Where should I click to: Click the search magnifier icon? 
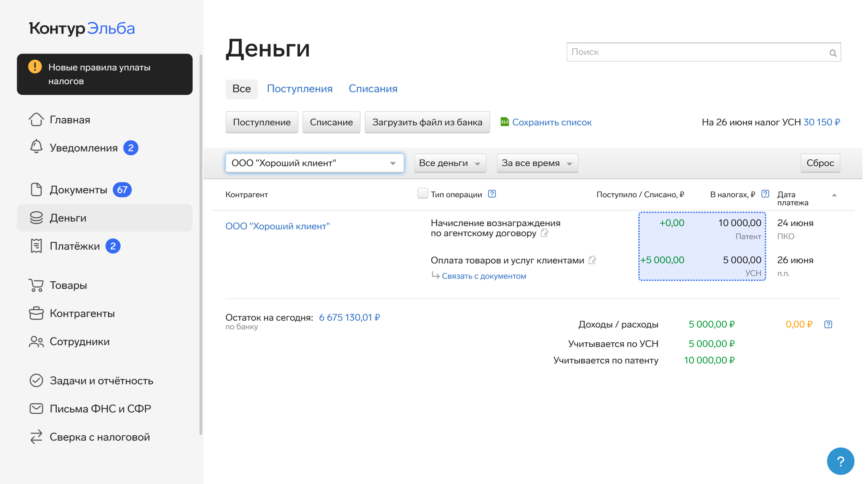point(833,53)
